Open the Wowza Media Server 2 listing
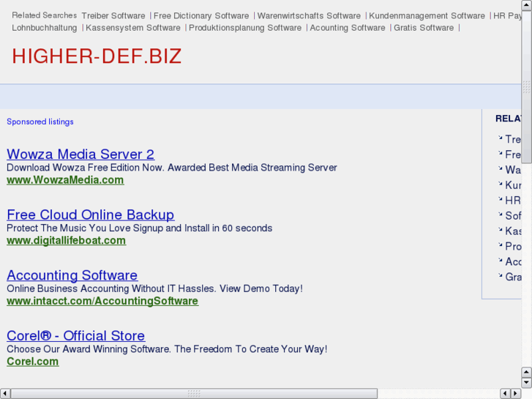This screenshot has height=399, width=532. (x=80, y=154)
